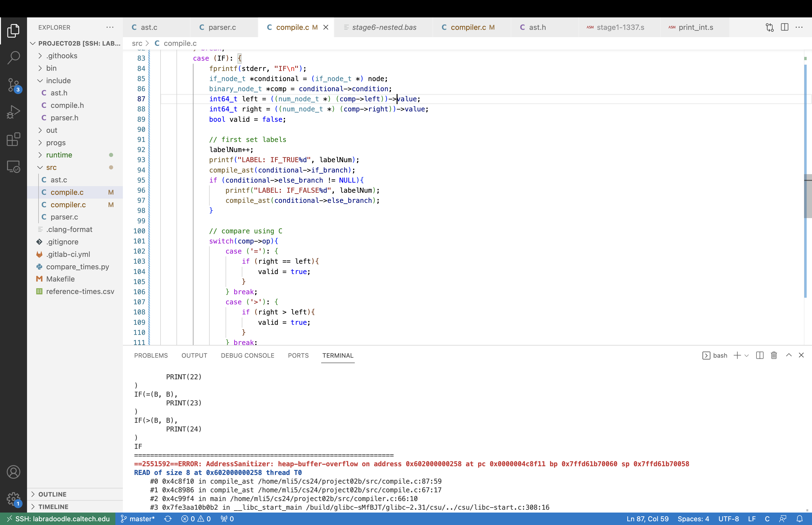
Task: Kill terminal with the trash icon
Action: tap(774, 355)
